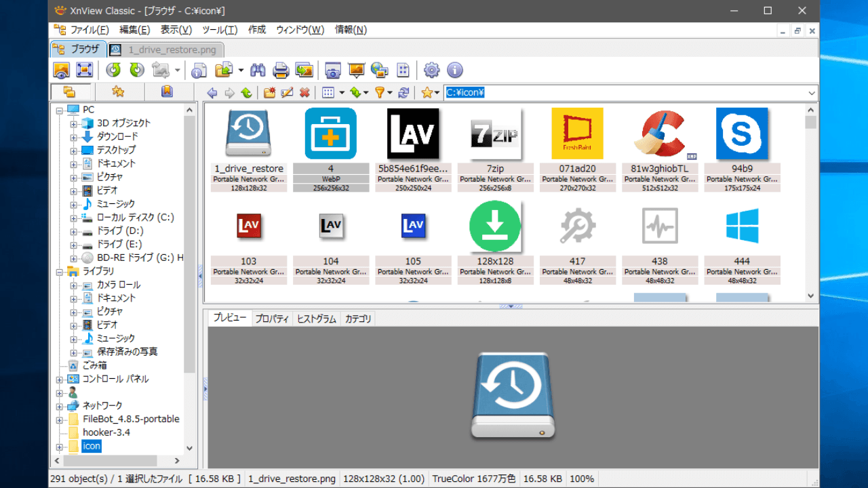
Task: Open 作成 menu
Action: click(x=257, y=30)
